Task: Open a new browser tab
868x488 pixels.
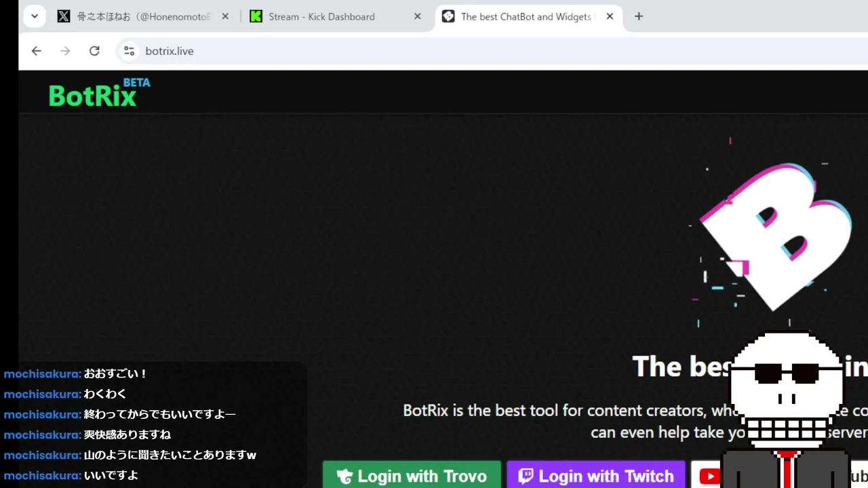Action: (x=639, y=16)
